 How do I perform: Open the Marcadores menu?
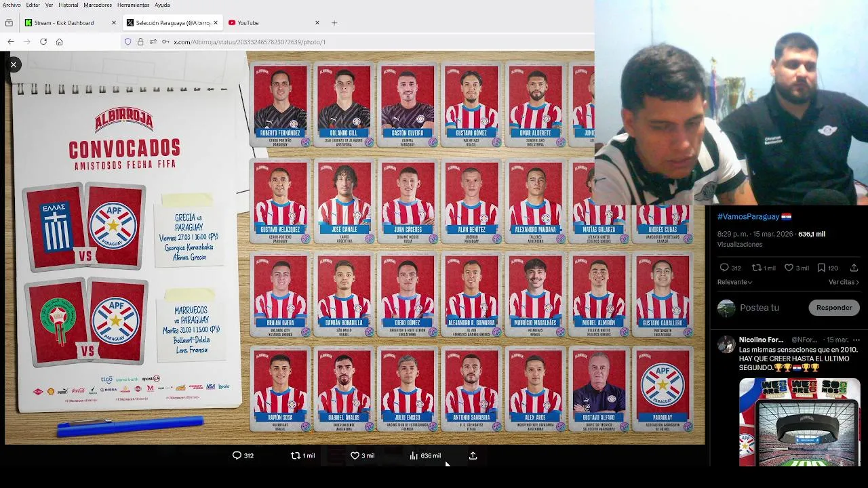coord(98,5)
